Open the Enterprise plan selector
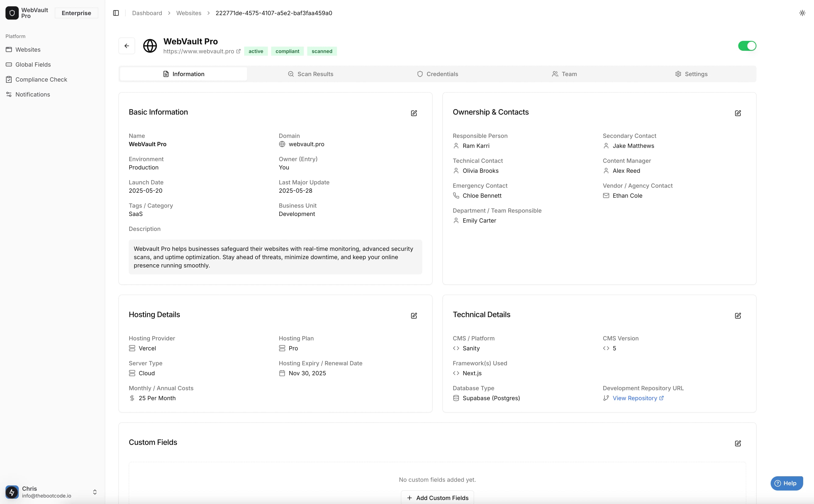This screenshot has height=504, width=814. tap(76, 13)
